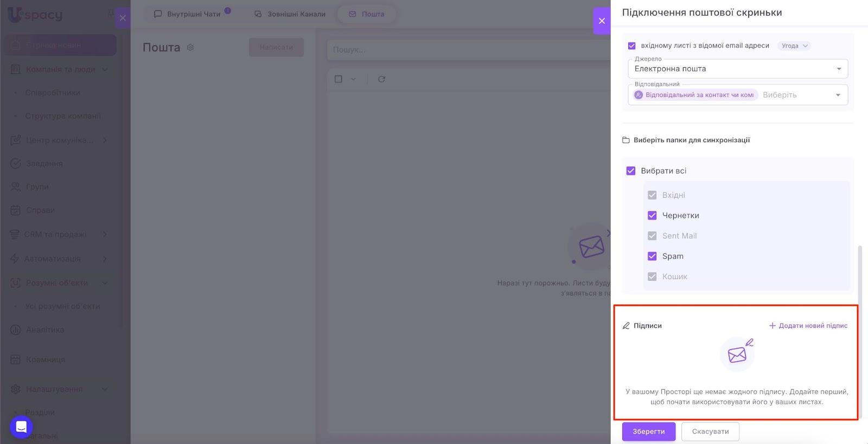Uncheck the Чернетки folder checkbox
The image size is (868, 444).
tap(652, 215)
